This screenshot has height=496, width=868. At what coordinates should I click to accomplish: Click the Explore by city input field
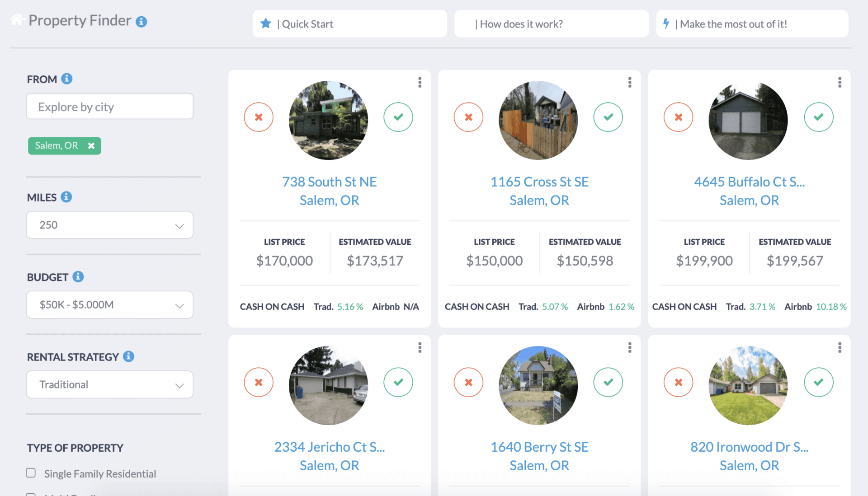[109, 106]
